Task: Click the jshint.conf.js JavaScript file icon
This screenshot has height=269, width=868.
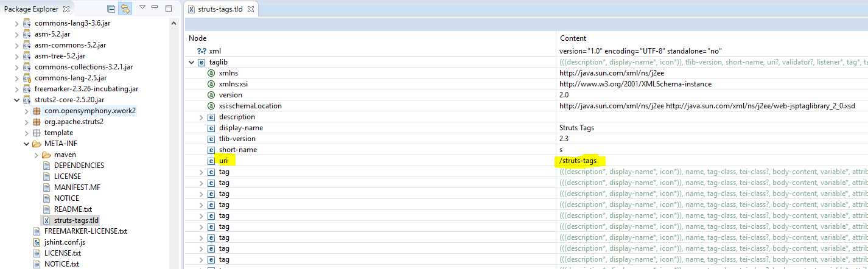Action: 37,242
